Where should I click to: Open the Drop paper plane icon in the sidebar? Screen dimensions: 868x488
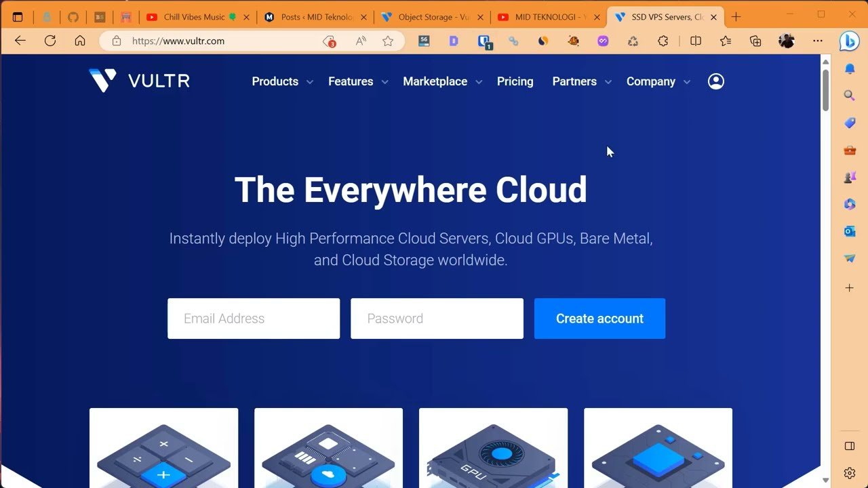coord(850,258)
